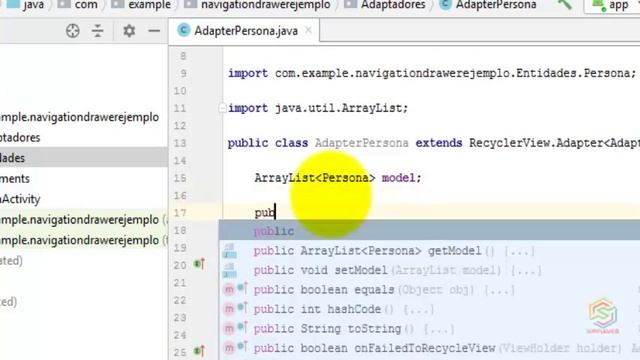Screen dimensions: 640x360
Task: Select the 'public boolean equals' suggestion
Action: coord(429,290)
